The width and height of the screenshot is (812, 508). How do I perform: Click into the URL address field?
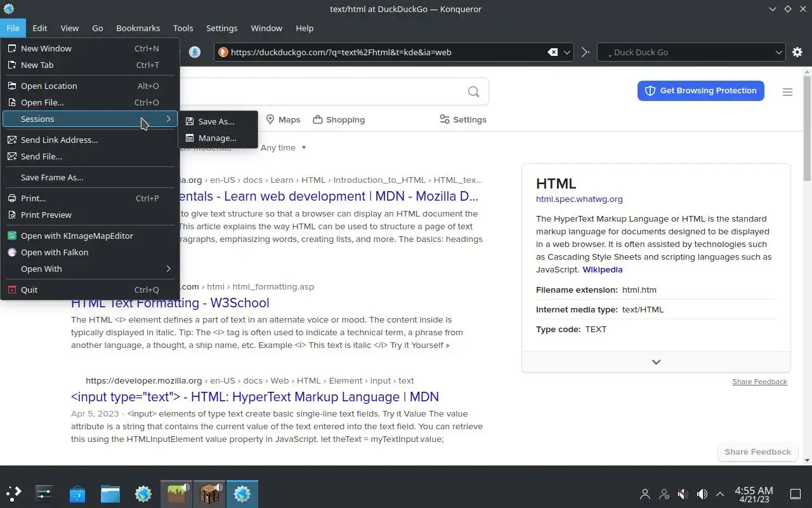tap(387, 52)
